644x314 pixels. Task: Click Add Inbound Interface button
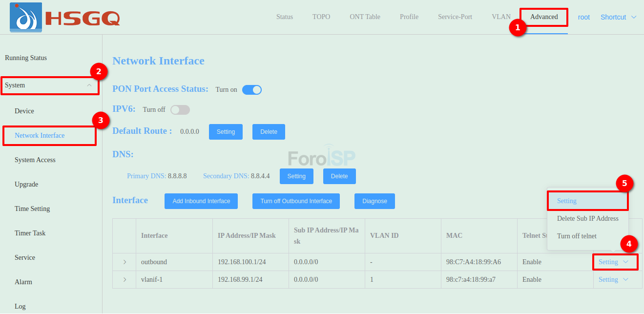pos(201,201)
